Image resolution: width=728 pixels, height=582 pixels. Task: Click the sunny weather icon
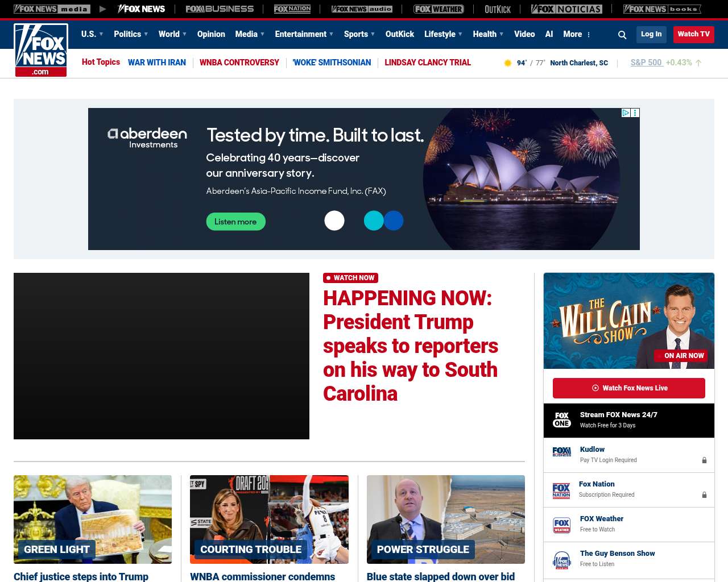point(508,63)
